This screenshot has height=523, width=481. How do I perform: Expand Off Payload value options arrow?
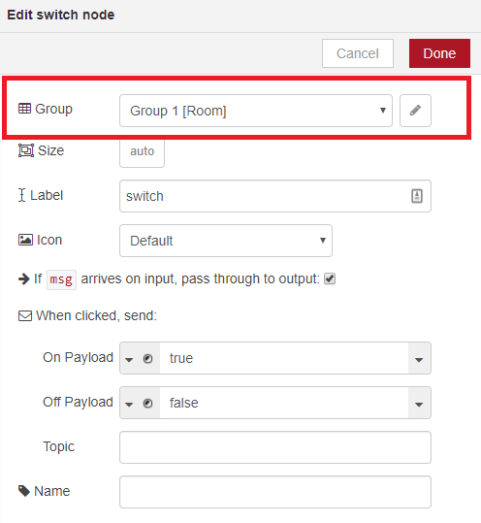click(x=419, y=404)
